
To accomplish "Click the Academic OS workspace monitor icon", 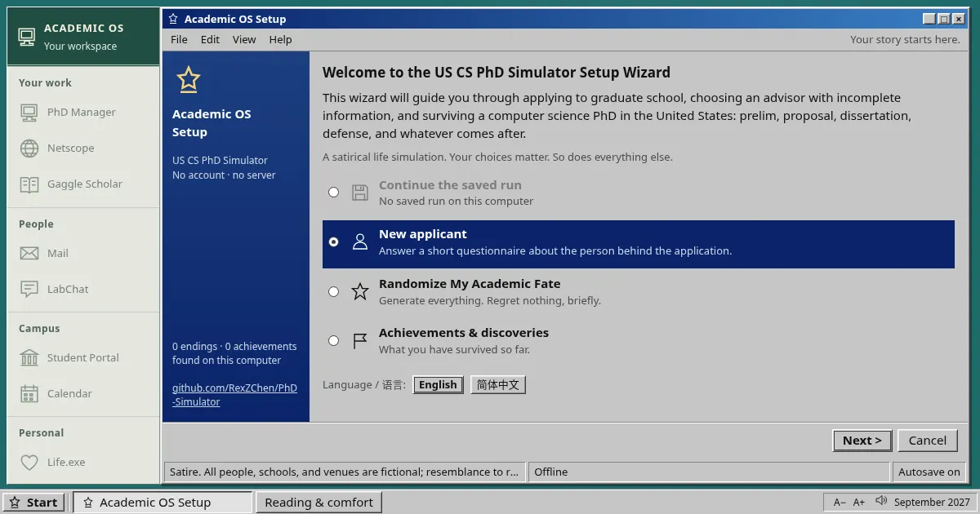I will (27, 37).
